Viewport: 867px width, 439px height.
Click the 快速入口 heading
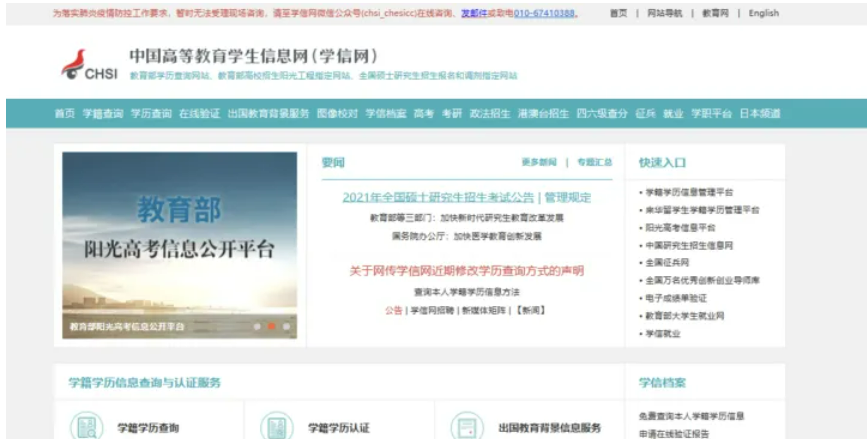[x=662, y=163]
